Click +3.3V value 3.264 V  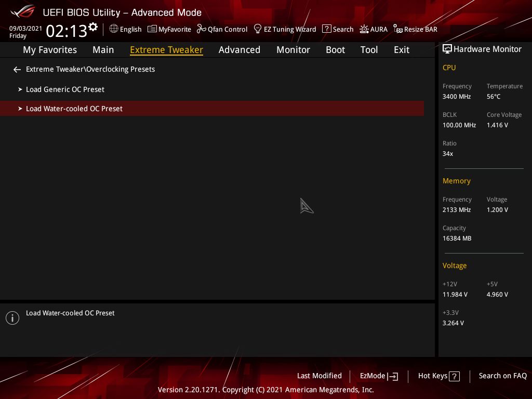pyautogui.click(x=453, y=323)
